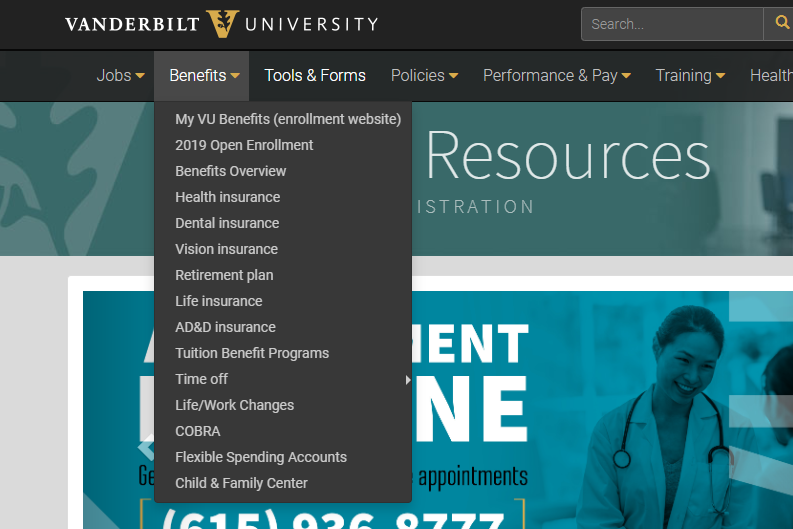793x529 pixels.
Task: Choose 2019 Open Enrollment
Action: coord(244,145)
